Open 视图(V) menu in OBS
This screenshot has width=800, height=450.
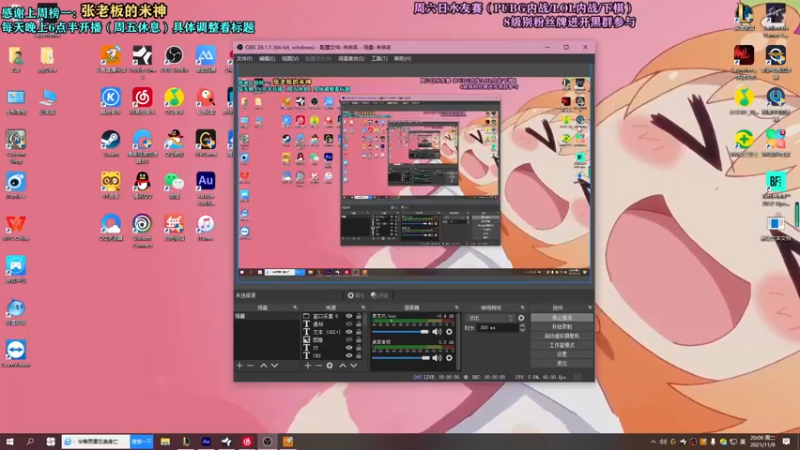pyautogui.click(x=290, y=59)
